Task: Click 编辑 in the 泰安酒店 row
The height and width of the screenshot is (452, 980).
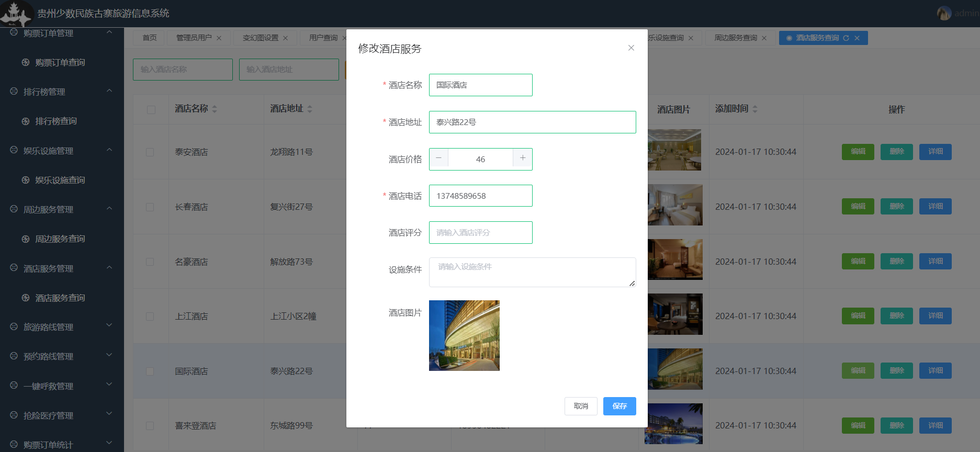Action: point(858,152)
